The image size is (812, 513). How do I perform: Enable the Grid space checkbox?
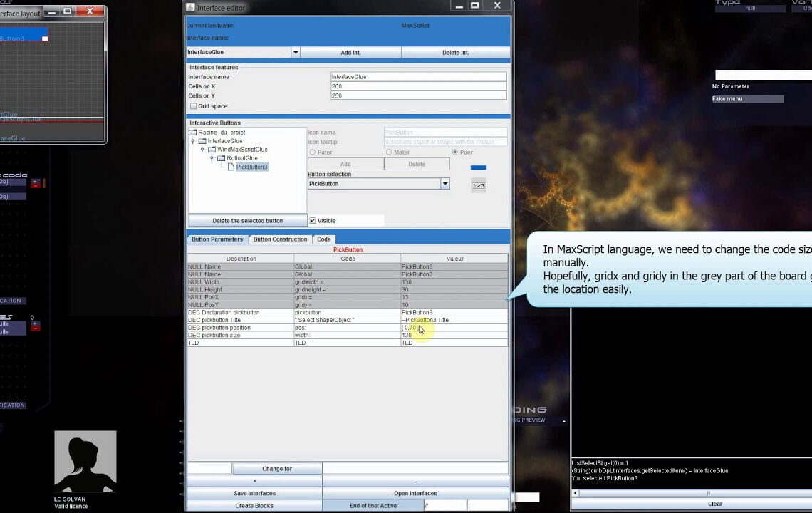click(193, 106)
